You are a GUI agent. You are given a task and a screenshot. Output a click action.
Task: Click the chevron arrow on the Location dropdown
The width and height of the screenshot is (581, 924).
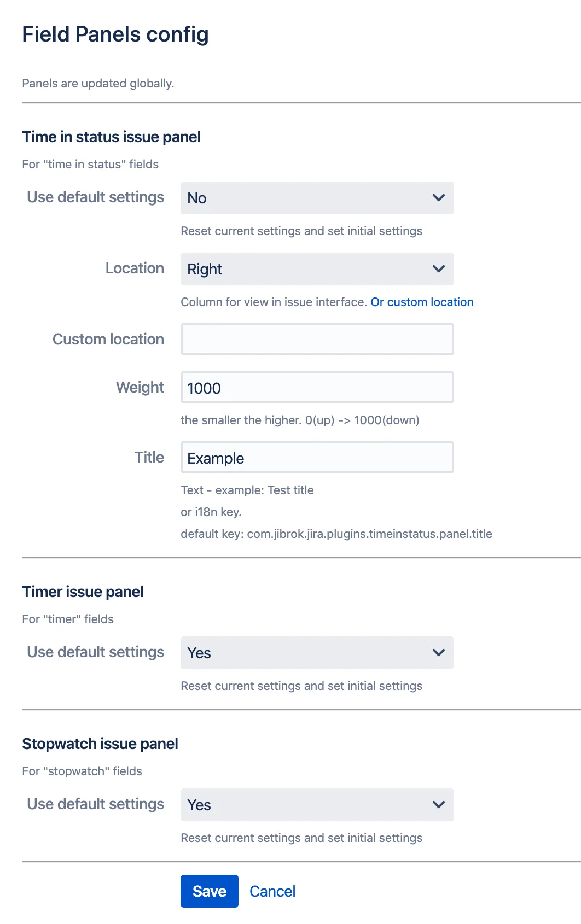click(x=438, y=269)
